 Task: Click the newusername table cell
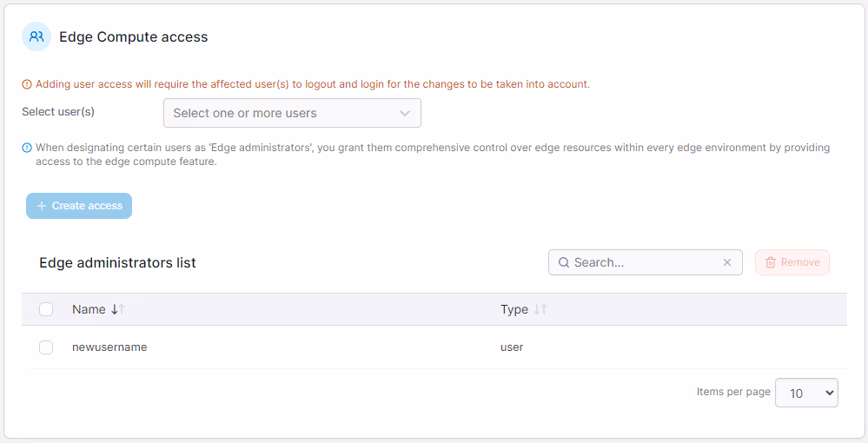click(x=109, y=347)
